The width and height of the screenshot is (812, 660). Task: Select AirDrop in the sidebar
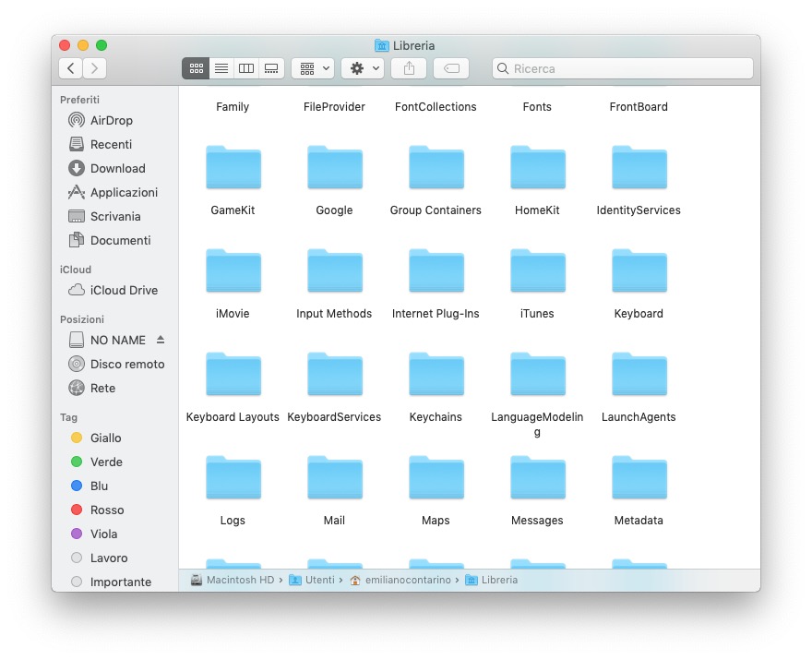pos(109,120)
